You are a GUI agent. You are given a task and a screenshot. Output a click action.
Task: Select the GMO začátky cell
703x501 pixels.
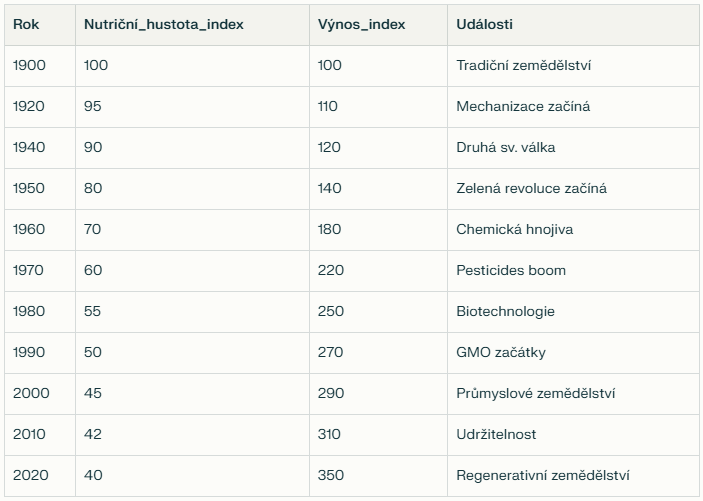[x=573, y=353]
